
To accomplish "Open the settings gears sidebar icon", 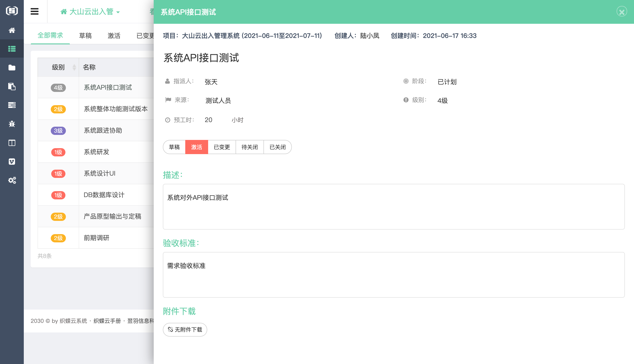I will pyautogui.click(x=12, y=180).
